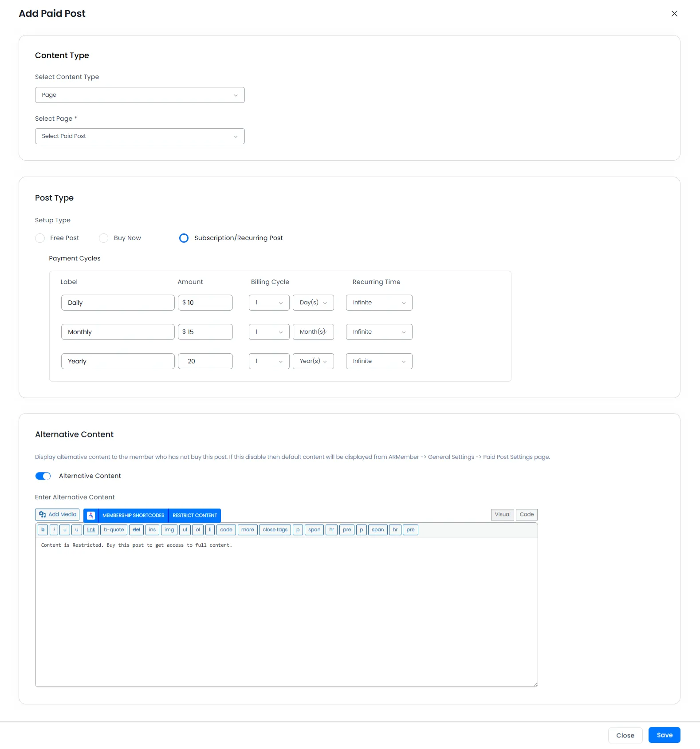Image resolution: width=700 pixels, height=749 pixels.
Task: Open the Membership Shortcodes menu
Action: (x=133, y=515)
